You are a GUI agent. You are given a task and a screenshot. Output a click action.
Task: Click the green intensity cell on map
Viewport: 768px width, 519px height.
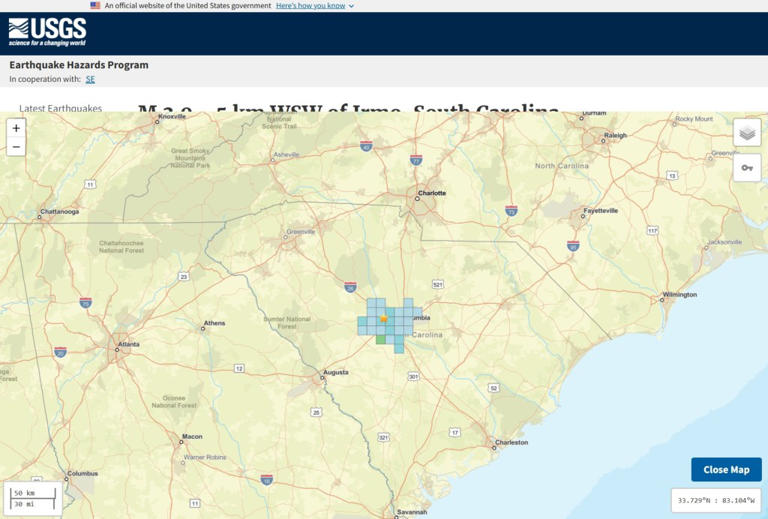point(381,339)
